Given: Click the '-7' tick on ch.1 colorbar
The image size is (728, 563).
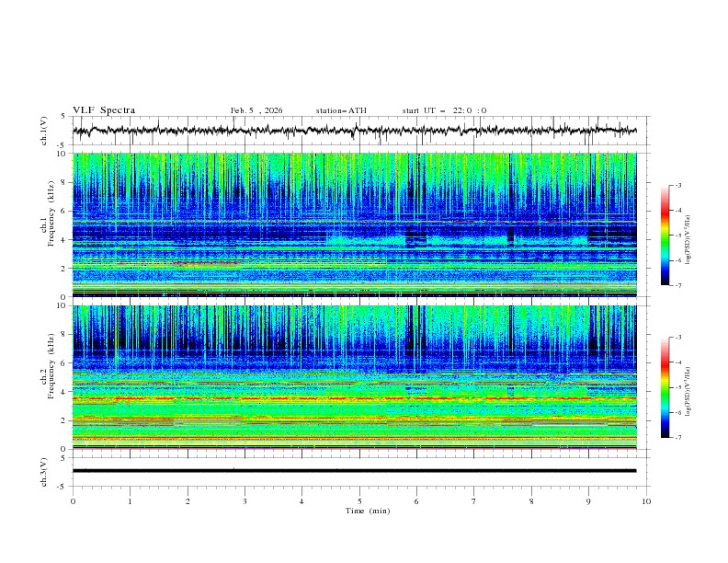Looking at the screenshot, I should pos(678,285).
